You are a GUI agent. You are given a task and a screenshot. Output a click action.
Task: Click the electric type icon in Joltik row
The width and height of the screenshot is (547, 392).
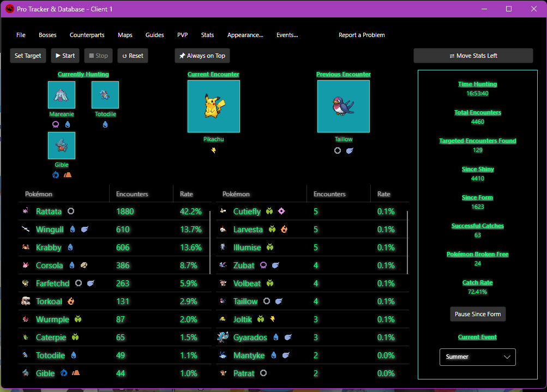(273, 319)
